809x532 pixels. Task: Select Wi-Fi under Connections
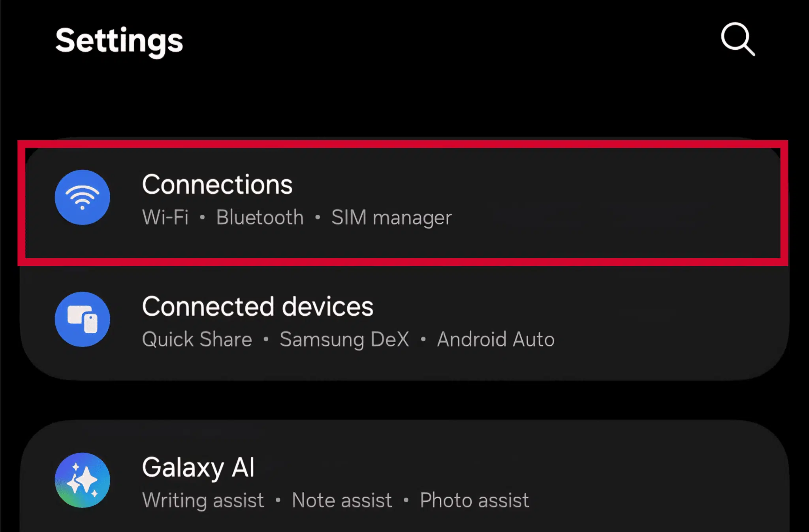pyautogui.click(x=165, y=217)
